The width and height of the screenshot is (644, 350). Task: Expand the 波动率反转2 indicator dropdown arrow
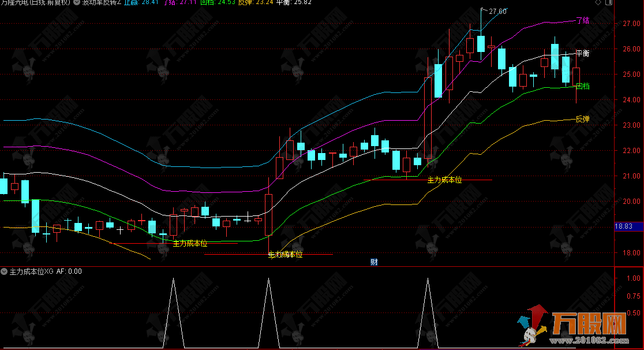(77, 2)
